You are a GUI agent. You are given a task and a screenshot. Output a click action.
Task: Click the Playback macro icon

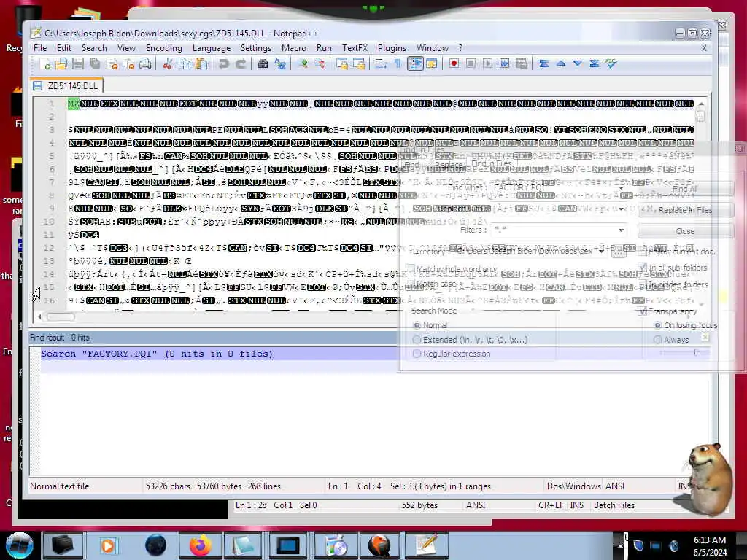[x=487, y=63]
